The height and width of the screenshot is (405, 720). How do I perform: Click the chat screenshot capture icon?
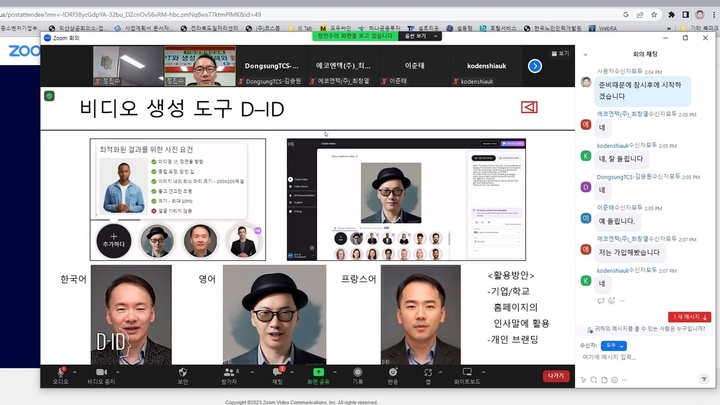click(594, 380)
